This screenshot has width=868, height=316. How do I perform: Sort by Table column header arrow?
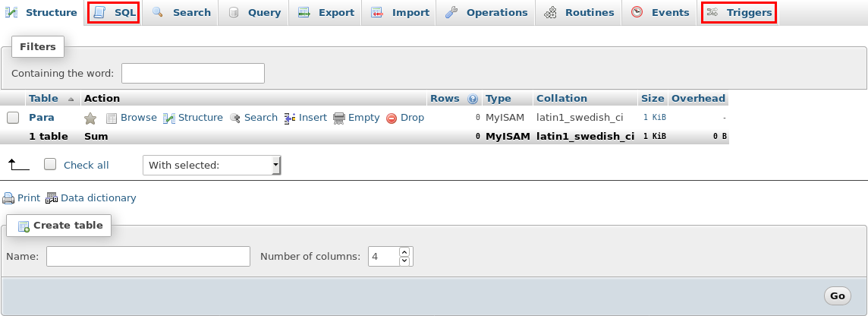71,100
